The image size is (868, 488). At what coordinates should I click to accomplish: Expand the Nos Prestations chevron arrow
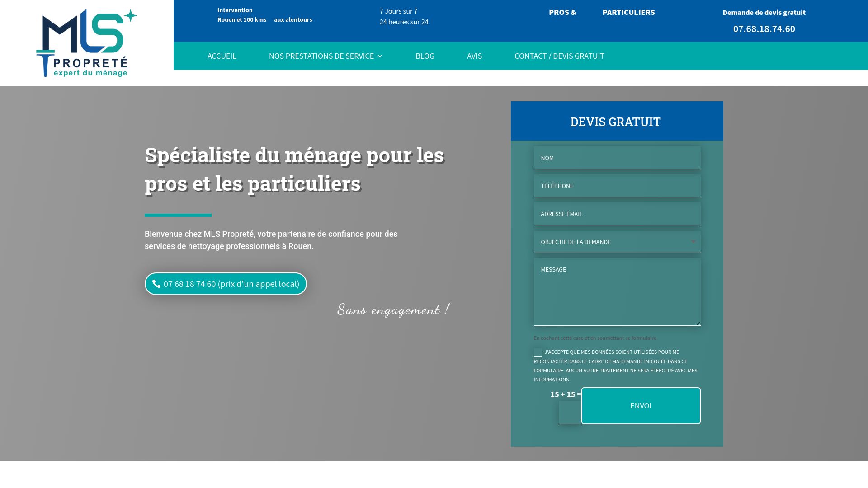pyautogui.click(x=380, y=56)
